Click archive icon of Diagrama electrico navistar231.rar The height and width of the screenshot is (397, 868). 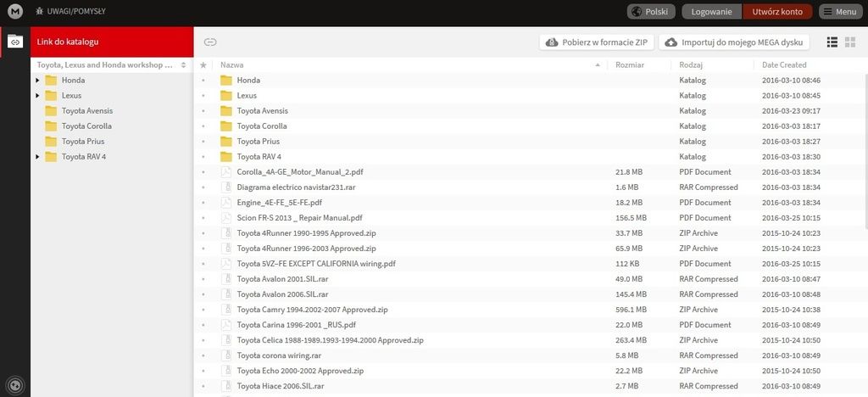[225, 187]
